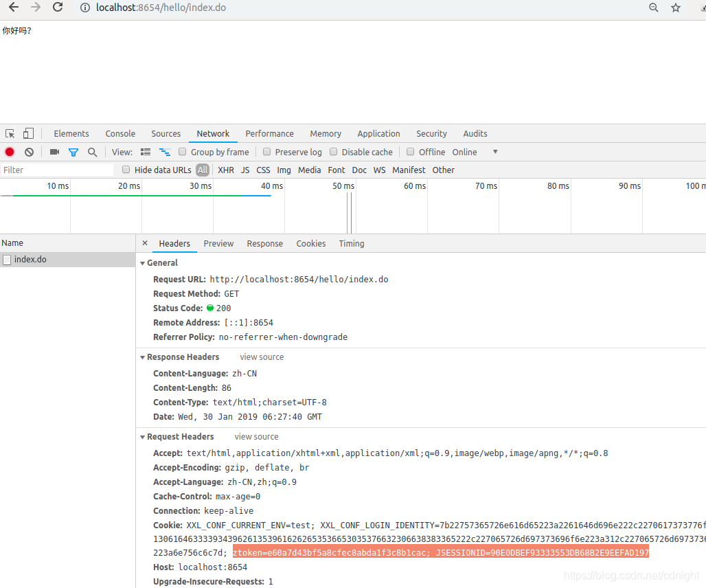Open the Preview detail tab

pos(218,244)
